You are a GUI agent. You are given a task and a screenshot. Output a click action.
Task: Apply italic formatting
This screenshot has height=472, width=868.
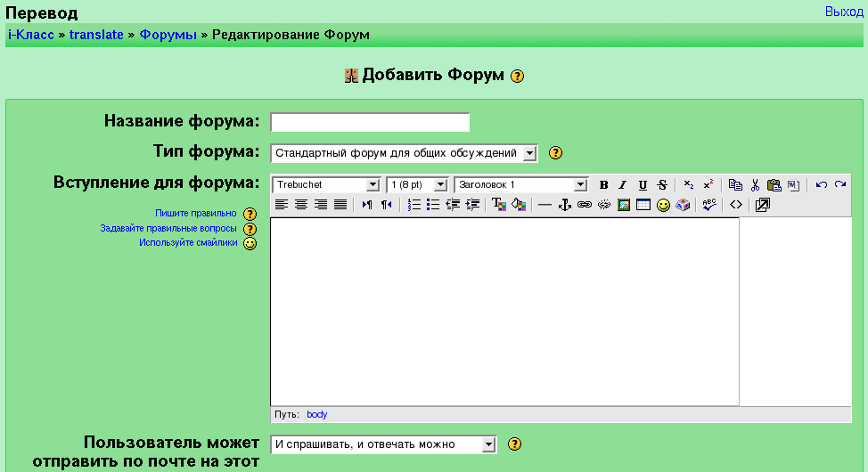pyautogui.click(x=623, y=185)
